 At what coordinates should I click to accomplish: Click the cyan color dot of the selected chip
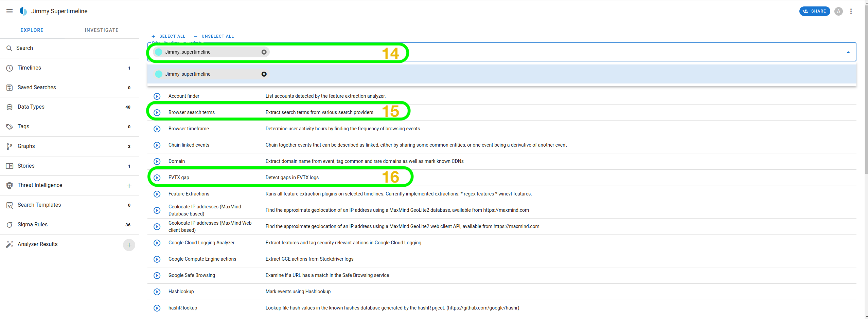click(159, 52)
